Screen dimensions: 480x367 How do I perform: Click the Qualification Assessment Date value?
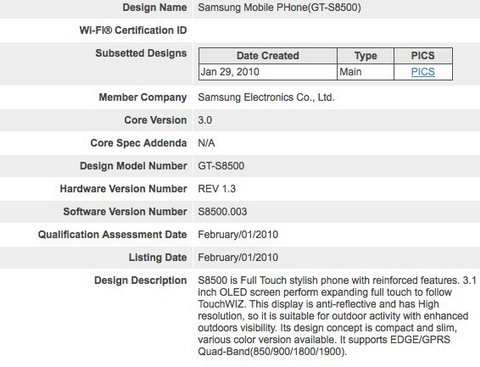point(238,234)
